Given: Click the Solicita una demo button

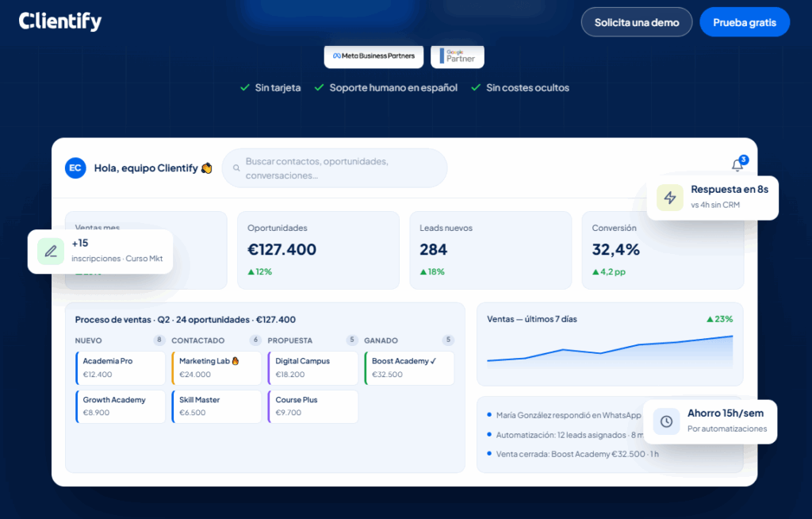Looking at the screenshot, I should [x=637, y=22].
